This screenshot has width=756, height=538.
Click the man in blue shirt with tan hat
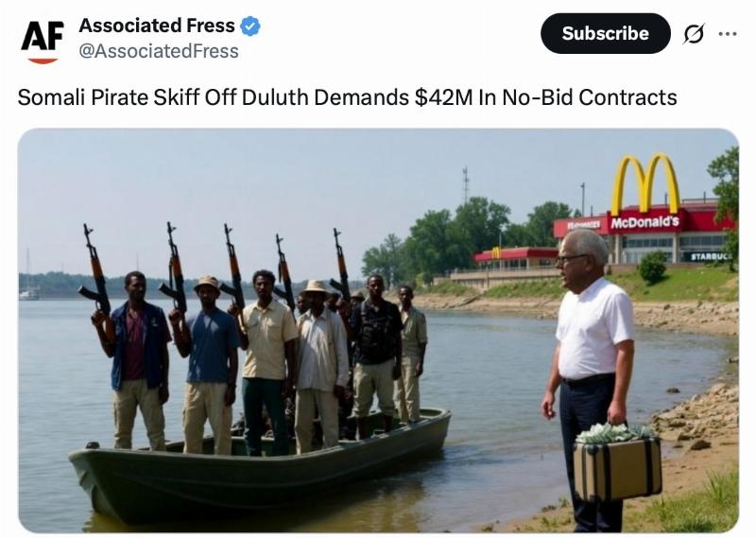pos(207,364)
